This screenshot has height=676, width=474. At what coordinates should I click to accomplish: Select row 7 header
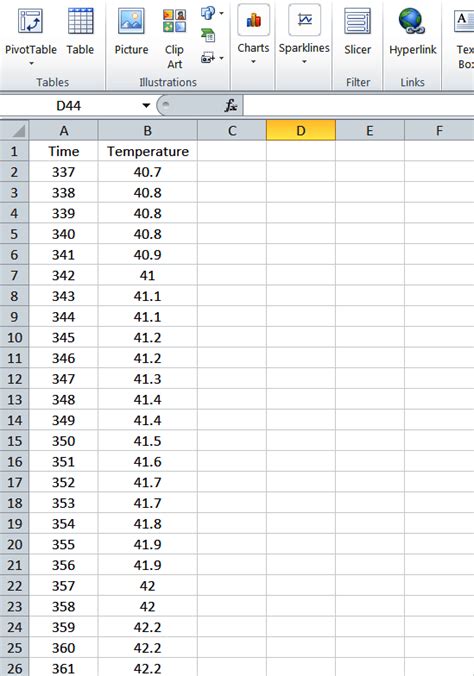15,275
